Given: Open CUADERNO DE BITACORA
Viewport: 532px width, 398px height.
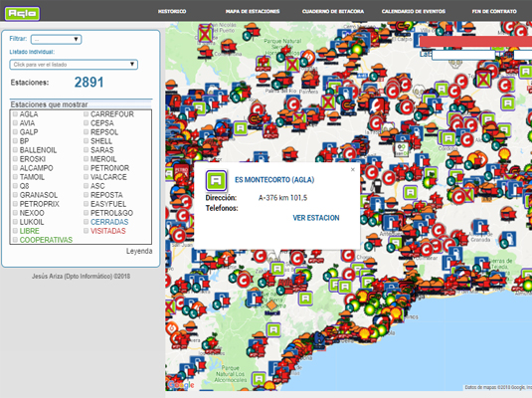Looking at the screenshot, I should [333, 12].
